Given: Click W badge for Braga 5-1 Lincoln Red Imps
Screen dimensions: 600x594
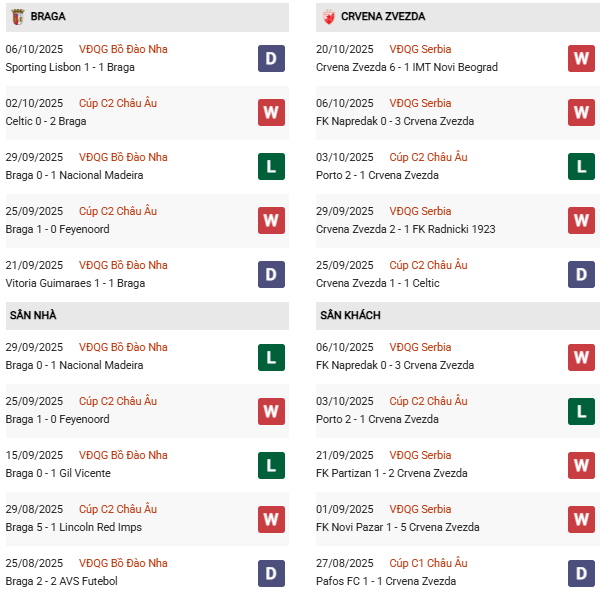Looking at the screenshot, I should tap(271, 519).
